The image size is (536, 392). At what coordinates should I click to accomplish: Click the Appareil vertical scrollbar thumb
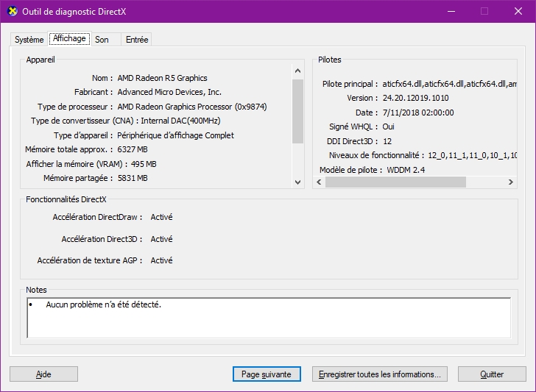coord(297,111)
